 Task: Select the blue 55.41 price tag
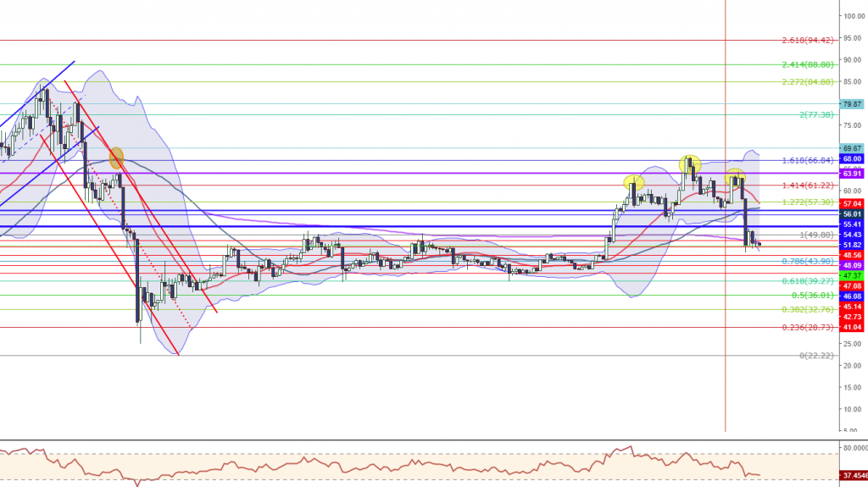(x=852, y=224)
